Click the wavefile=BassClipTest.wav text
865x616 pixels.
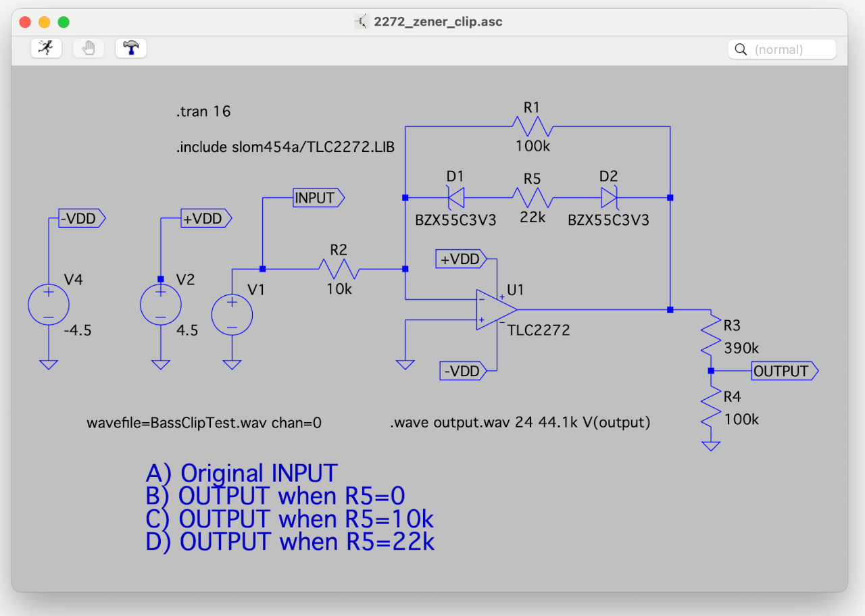(x=204, y=423)
